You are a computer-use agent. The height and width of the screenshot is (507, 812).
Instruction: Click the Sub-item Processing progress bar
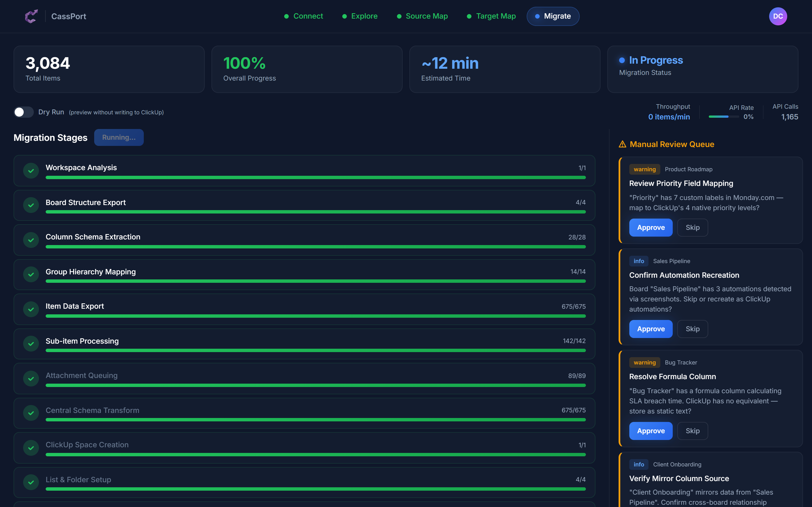pyautogui.click(x=315, y=350)
